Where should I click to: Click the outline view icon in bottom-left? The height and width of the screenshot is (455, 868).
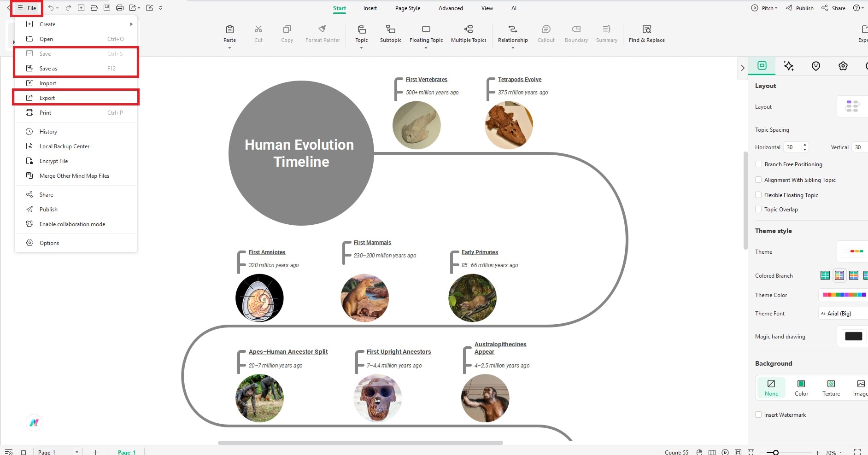pos(8,452)
